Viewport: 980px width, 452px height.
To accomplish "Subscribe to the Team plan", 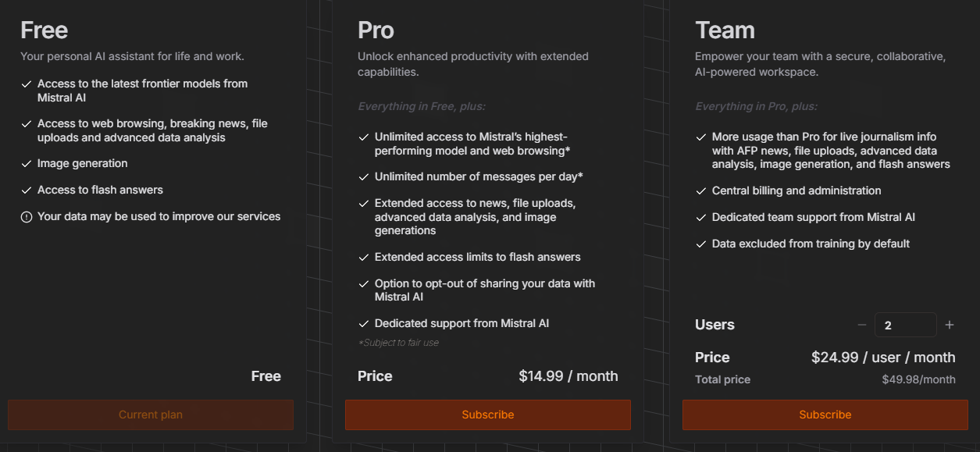I will click(x=825, y=415).
